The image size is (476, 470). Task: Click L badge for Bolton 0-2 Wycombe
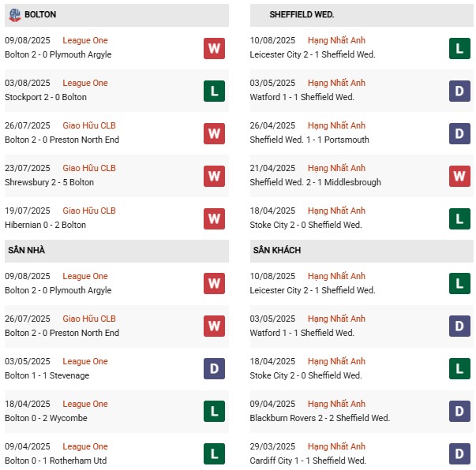[214, 411]
